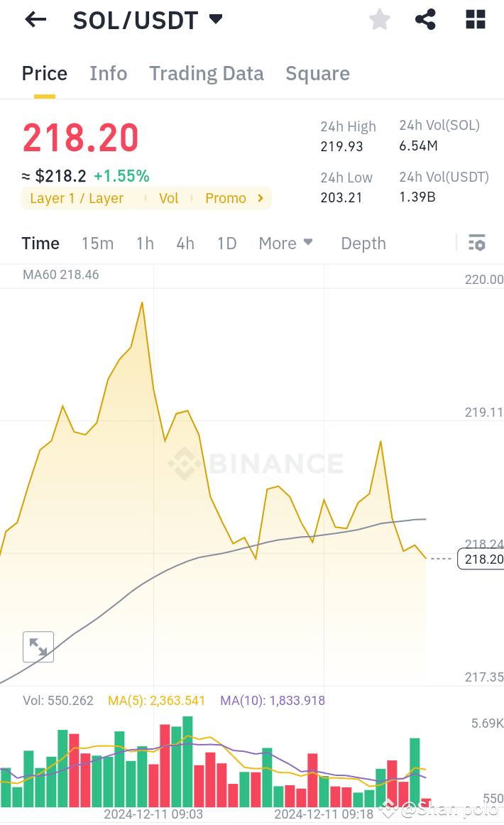Expand the More timeframe options dropdown
This screenshot has height=825, width=504.
click(285, 243)
